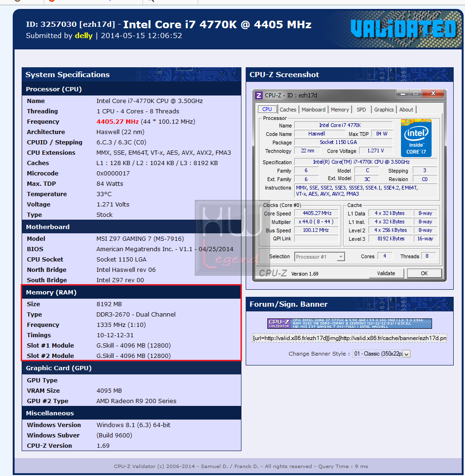Click "AMD Radeon R9 200 Series" GPU value
Image resolution: width=465 pixels, height=476 pixels.
(x=136, y=401)
